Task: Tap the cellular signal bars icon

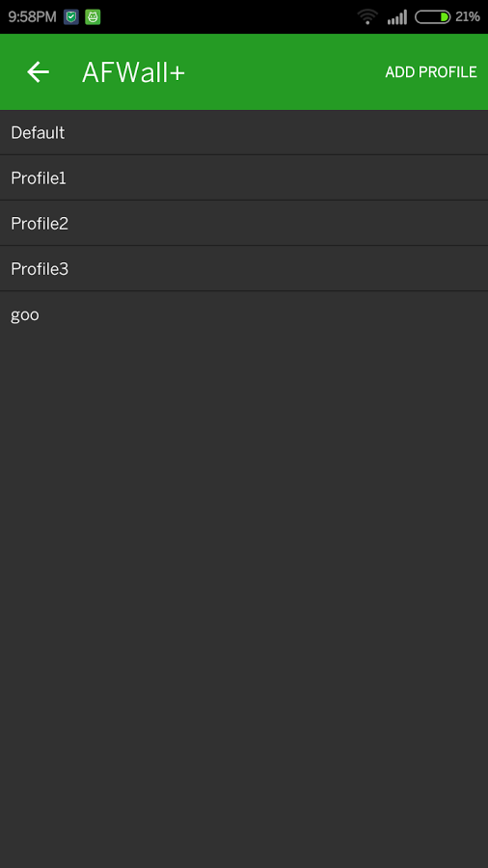Action: tap(397, 16)
